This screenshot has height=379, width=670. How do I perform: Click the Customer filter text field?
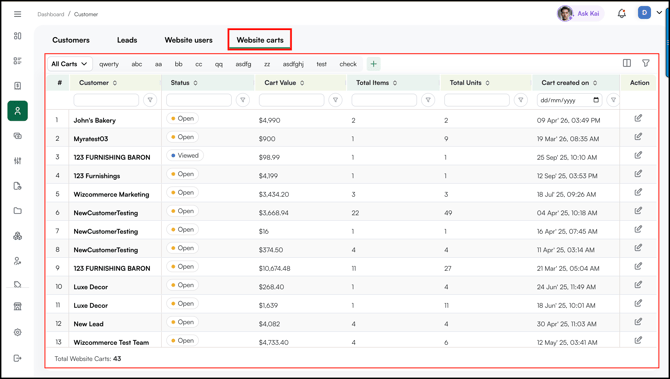click(106, 100)
